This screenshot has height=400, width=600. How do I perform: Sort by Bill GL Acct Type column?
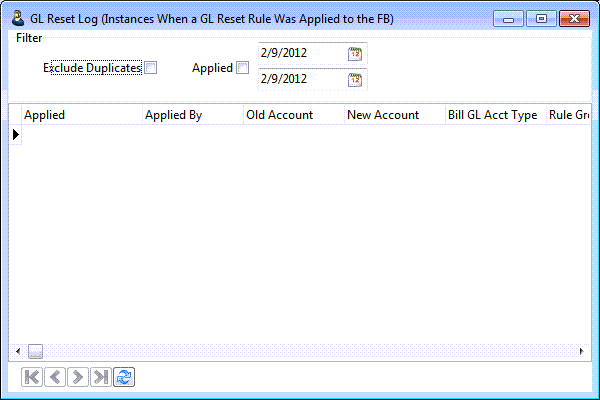point(496,115)
